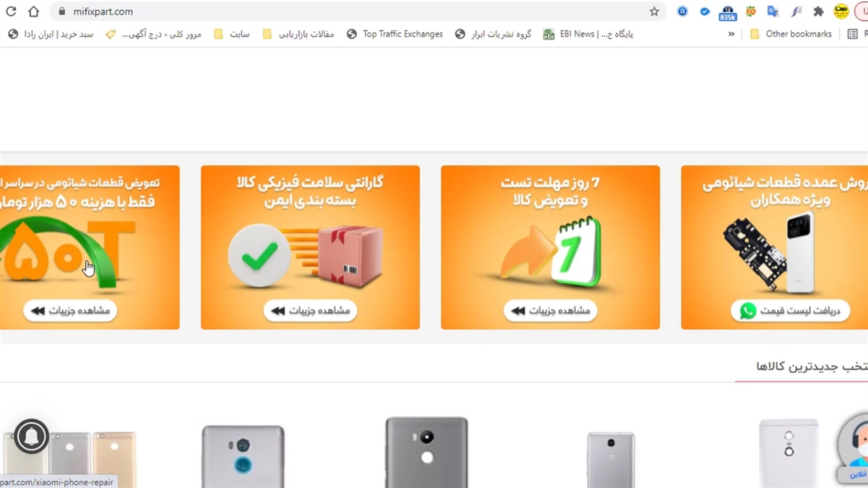Click مشاهده جزییات under packaging guarantee banner
Screen dimensions: 868x488
pyautogui.click(x=310, y=310)
